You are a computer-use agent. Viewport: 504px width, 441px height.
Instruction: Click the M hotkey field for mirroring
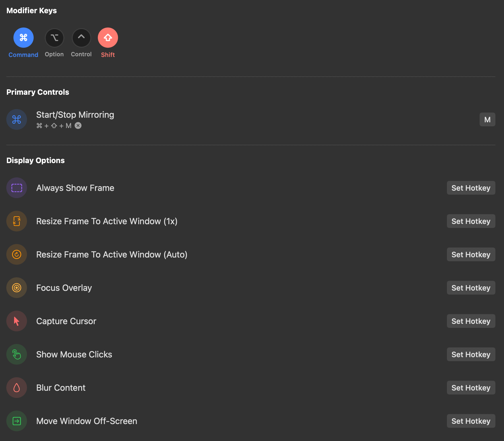pos(487,119)
